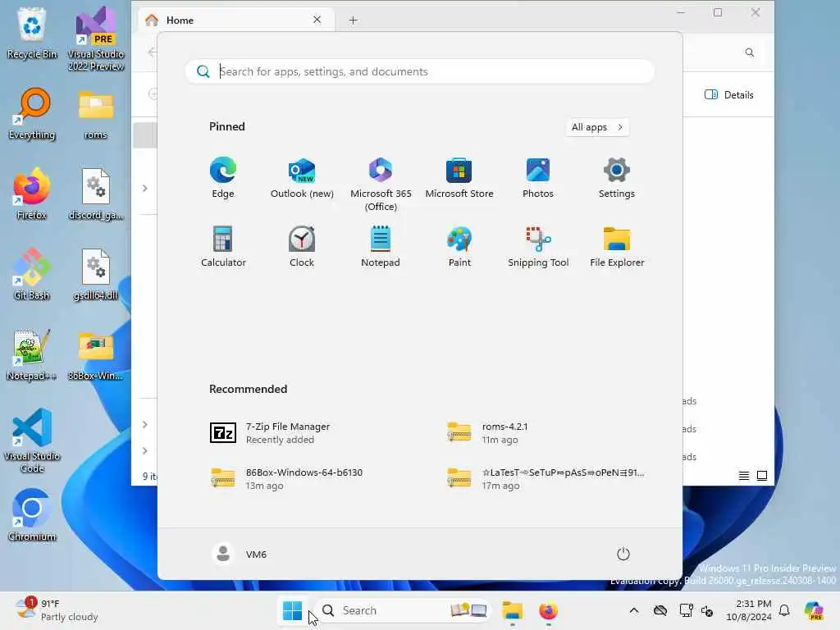840x630 pixels.
Task: Open Firefox from the taskbar
Action: (548, 610)
